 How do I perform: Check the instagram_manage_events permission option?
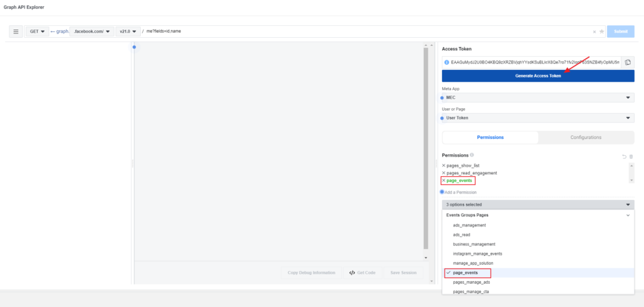tap(538, 254)
